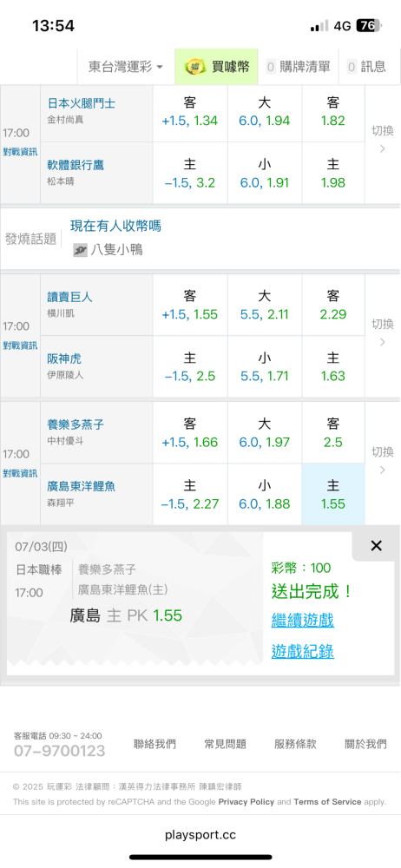Tap the 買噱幣 coin button
Screen dimensions: 401x868
pos(217,67)
